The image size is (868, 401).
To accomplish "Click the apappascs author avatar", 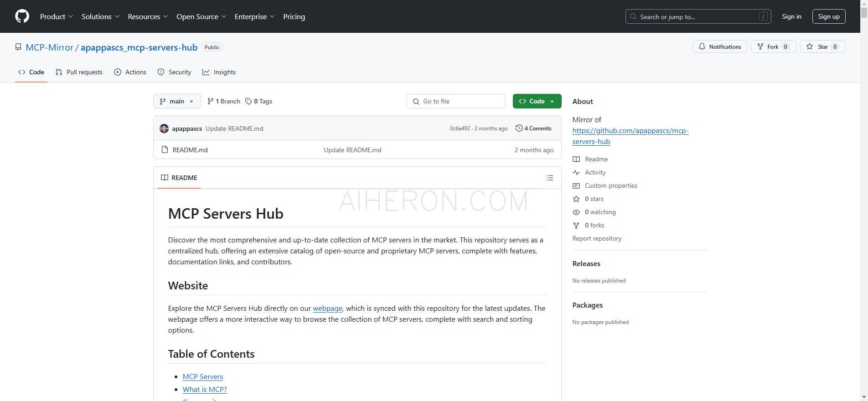I will pos(164,129).
